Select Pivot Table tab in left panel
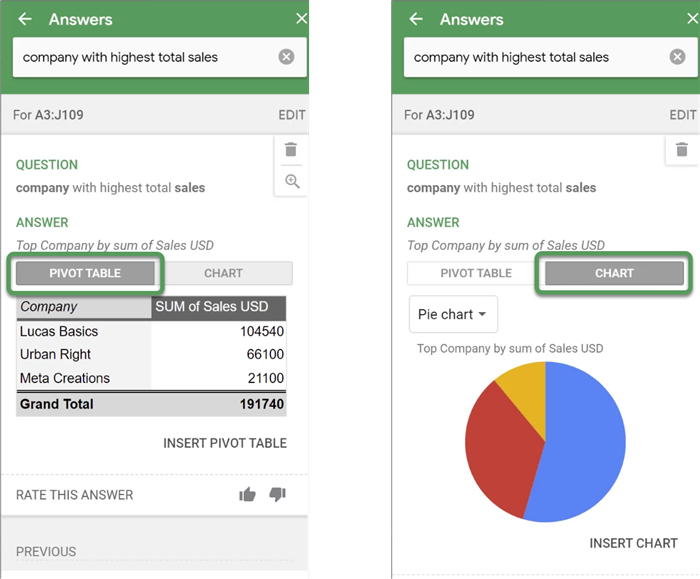700x579 pixels. (85, 273)
